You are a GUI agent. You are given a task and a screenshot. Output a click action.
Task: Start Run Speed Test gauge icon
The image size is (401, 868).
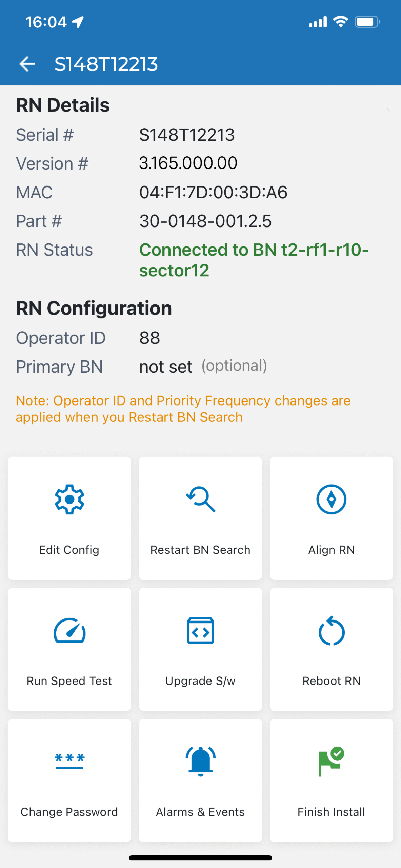(x=69, y=631)
